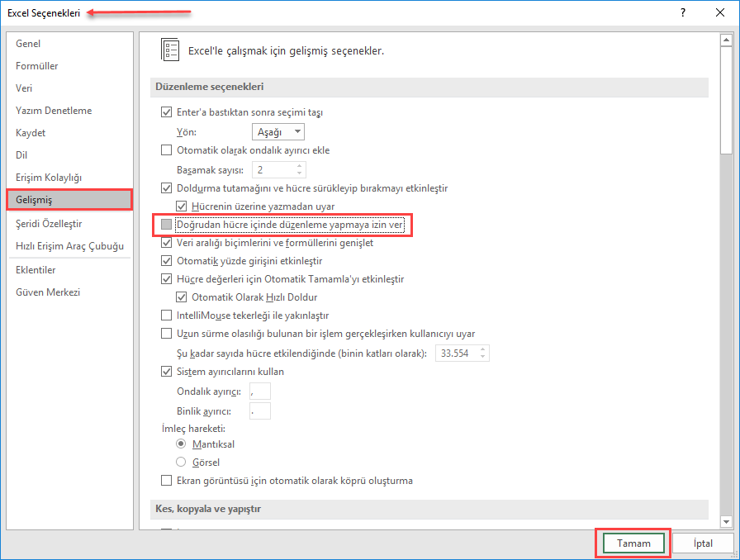The image size is (740, 560).
Task: Increase 'Basamak sayısı' with up arrow
Action: pos(299,166)
